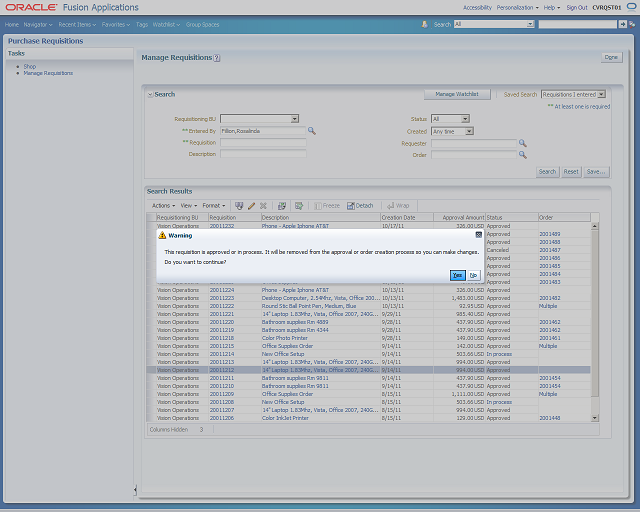Click No in the Warning dialog
This screenshot has height=512, width=640.
473,275
